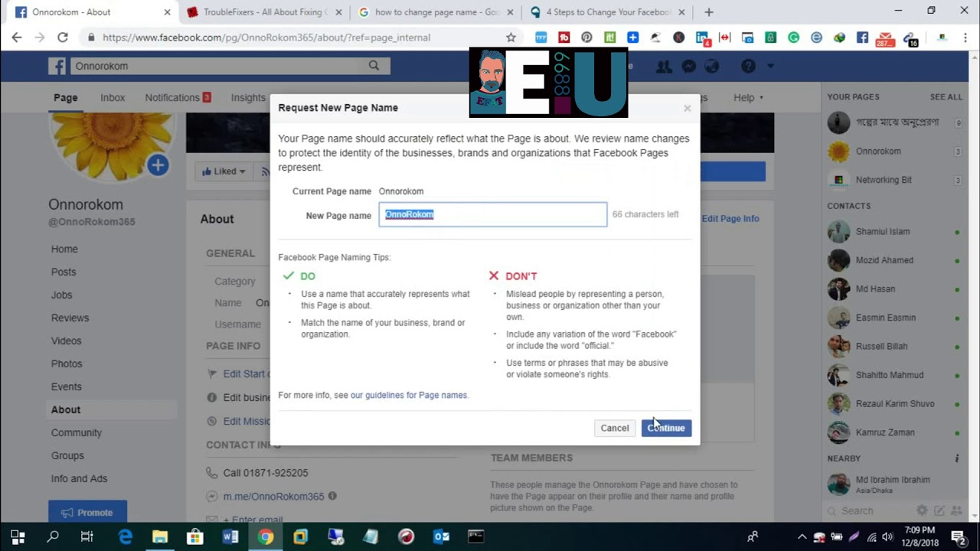The image size is (980, 551).
Task: Open the Notifications globe icon in header
Action: click(x=712, y=67)
